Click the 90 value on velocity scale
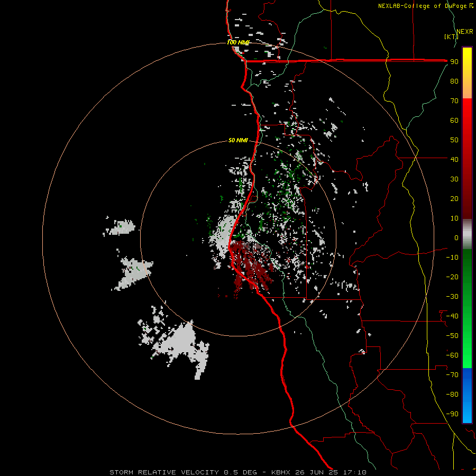Screen dimensions: 476x476 pyautogui.click(x=454, y=62)
